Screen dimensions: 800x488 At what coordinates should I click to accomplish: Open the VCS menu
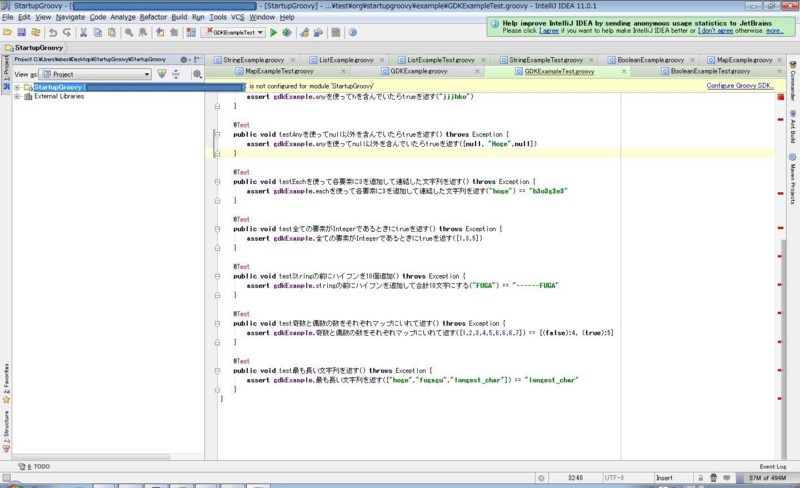(x=237, y=17)
